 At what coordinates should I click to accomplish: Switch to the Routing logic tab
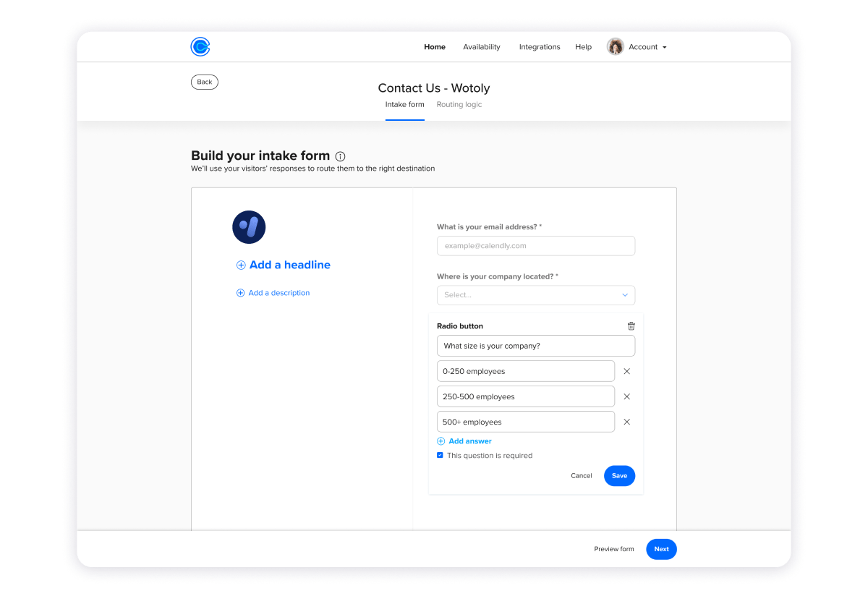459,105
